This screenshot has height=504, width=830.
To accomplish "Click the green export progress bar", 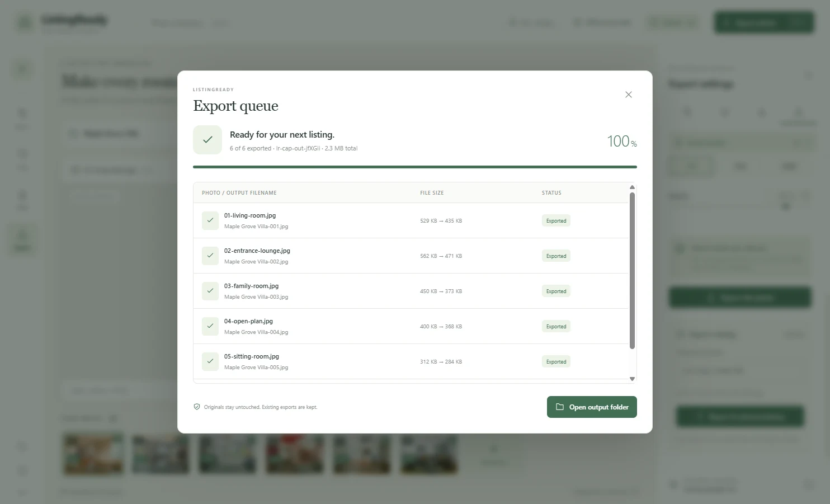I will point(415,167).
